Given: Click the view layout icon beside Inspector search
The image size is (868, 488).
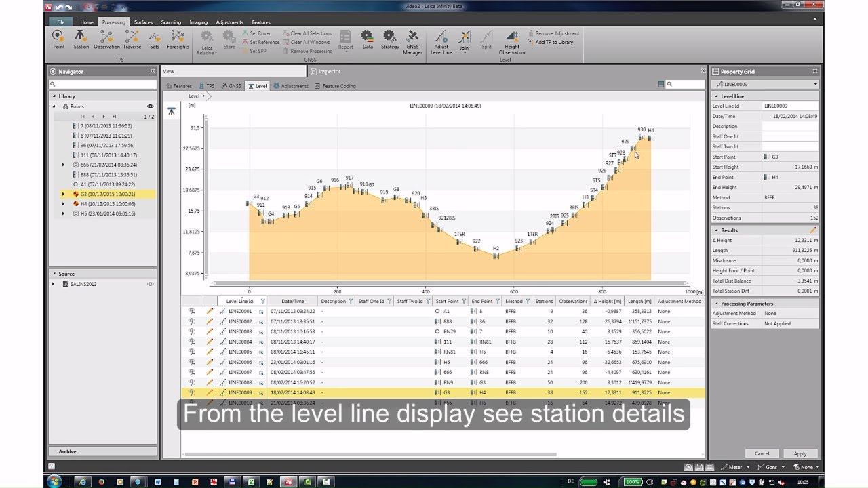Looking at the screenshot, I should point(661,85).
